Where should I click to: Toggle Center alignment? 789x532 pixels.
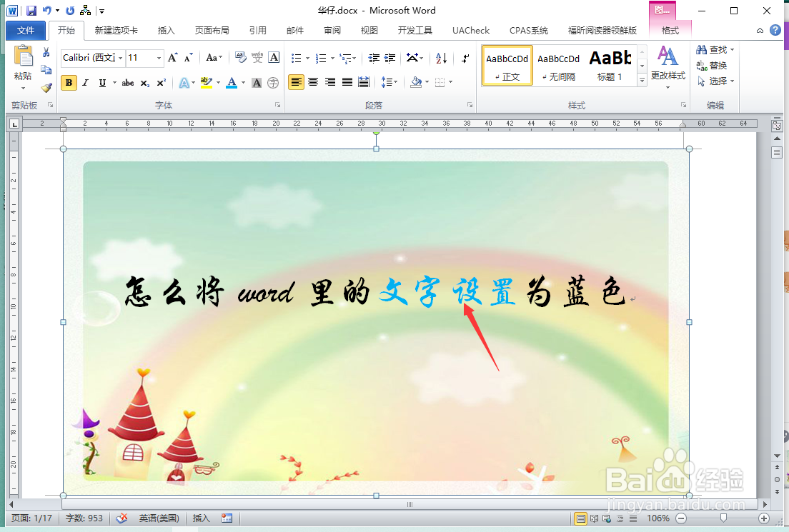(x=313, y=82)
